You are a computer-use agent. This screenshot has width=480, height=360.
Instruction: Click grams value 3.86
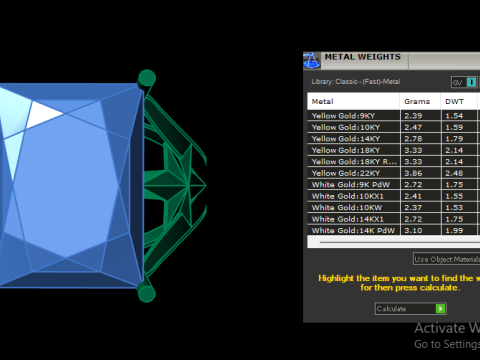coord(413,173)
